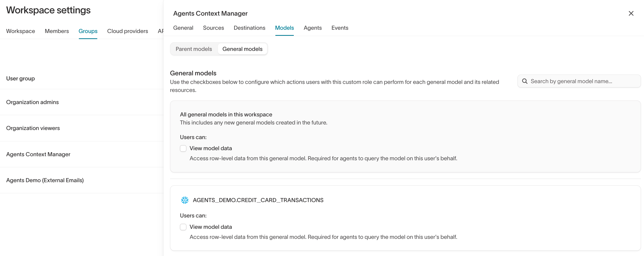Open the Sources tab
This screenshot has height=256, width=644.
pos(213,28)
